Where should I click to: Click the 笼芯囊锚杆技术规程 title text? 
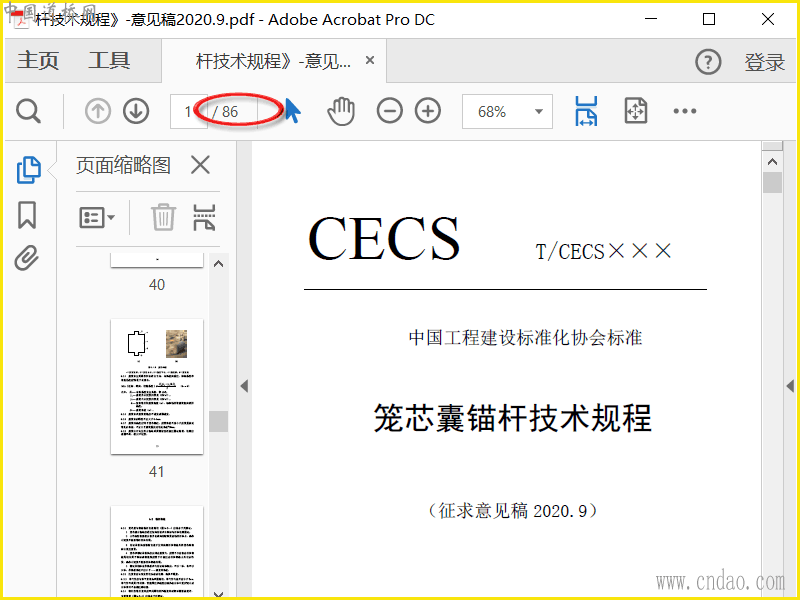[513, 418]
